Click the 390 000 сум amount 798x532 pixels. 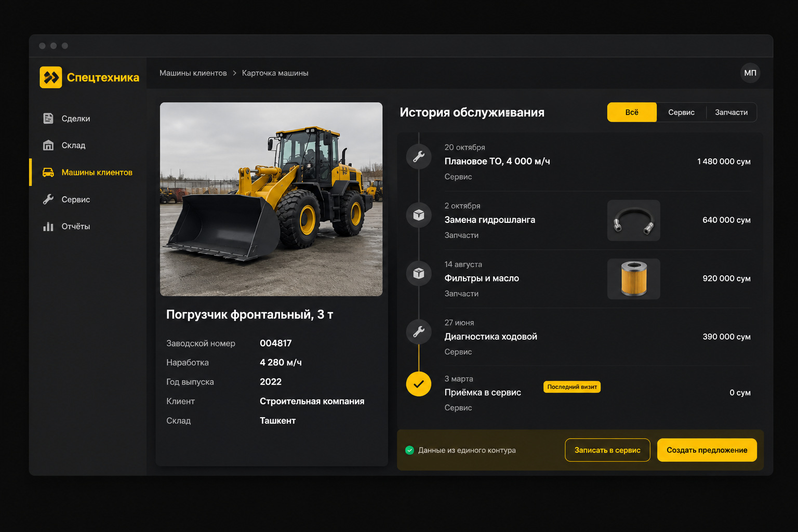(726, 337)
